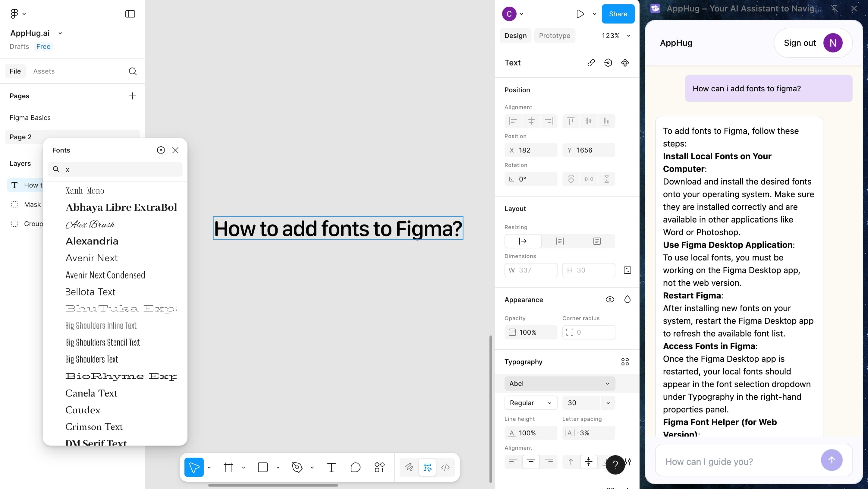Set resizing to auto height
This screenshot has height=489, width=868.
560,241
